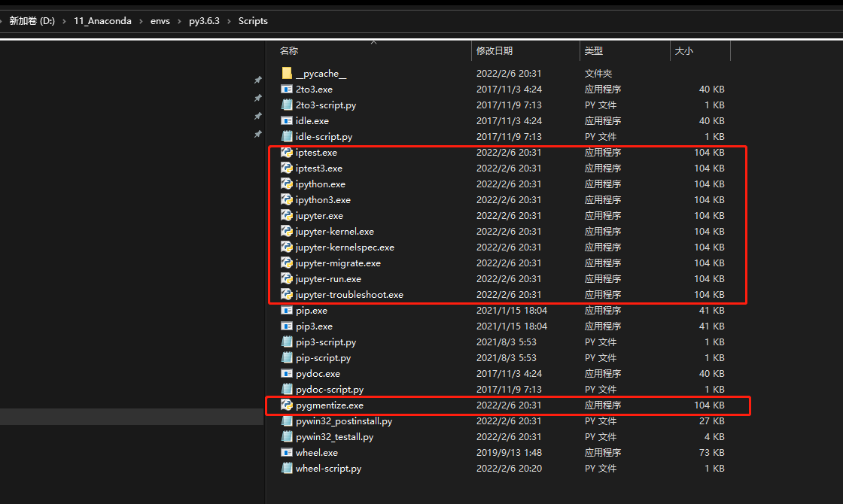843x504 pixels.
Task: Click the pygmentize.exe Python icon
Action: click(287, 405)
